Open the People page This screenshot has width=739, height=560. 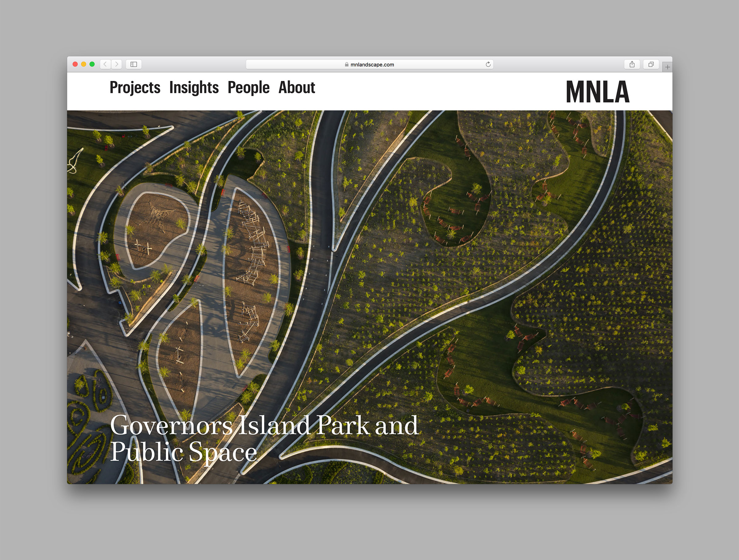tap(248, 87)
